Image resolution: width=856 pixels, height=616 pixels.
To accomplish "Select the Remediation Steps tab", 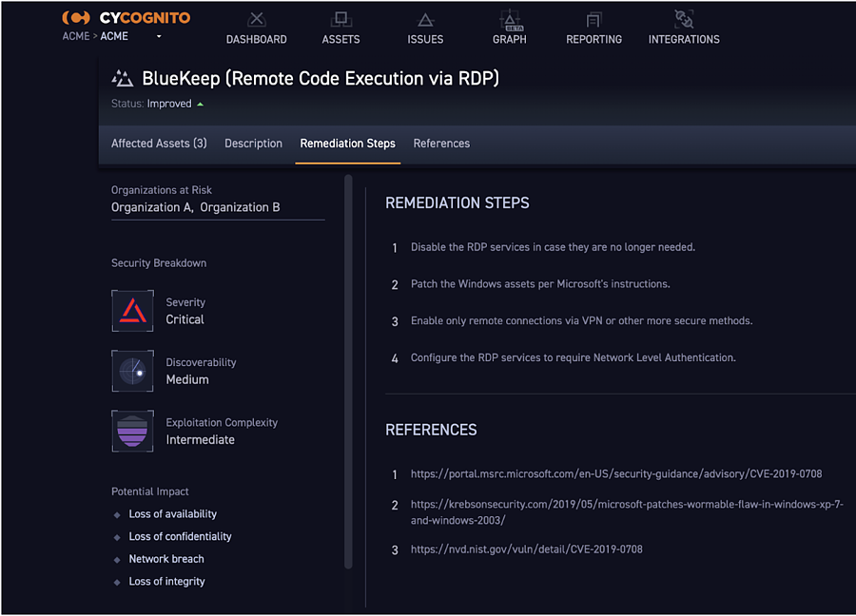I will point(347,144).
